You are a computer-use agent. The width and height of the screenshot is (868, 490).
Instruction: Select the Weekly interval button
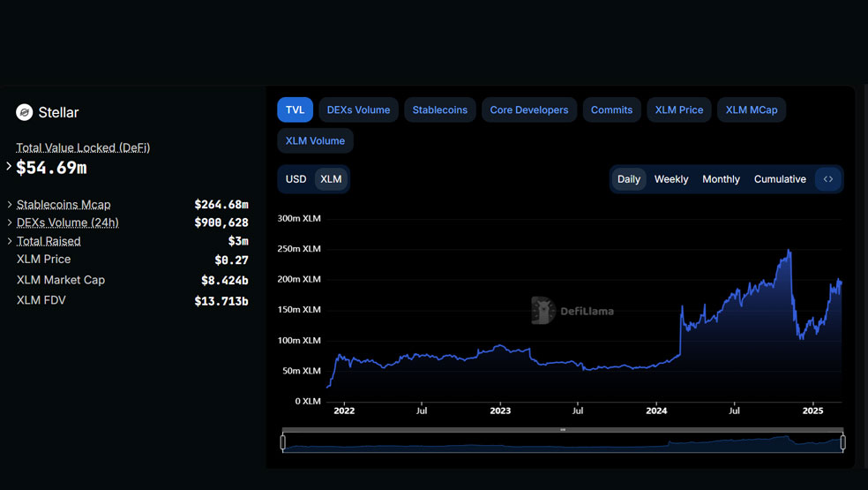[x=671, y=179]
